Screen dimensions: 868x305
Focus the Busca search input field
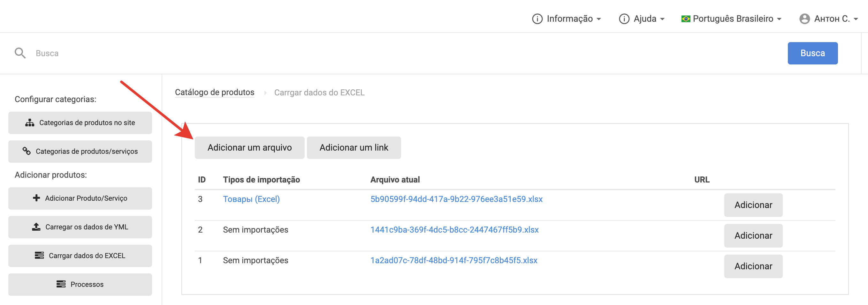[x=404, y=53]
